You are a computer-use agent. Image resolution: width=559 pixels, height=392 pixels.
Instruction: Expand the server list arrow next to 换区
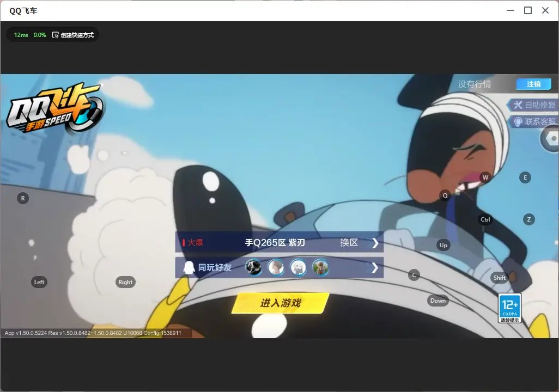point(375,243)
